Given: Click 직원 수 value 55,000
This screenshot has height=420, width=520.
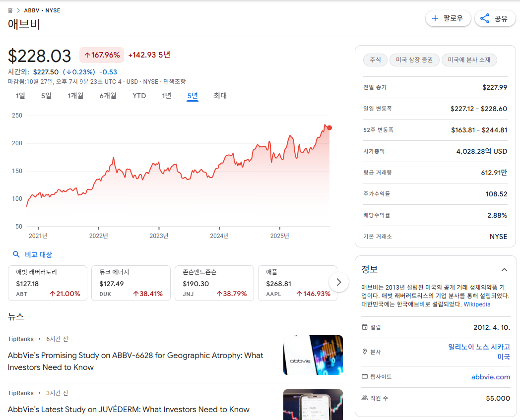Looking at the screenshot, I should (x=498, y=398).
